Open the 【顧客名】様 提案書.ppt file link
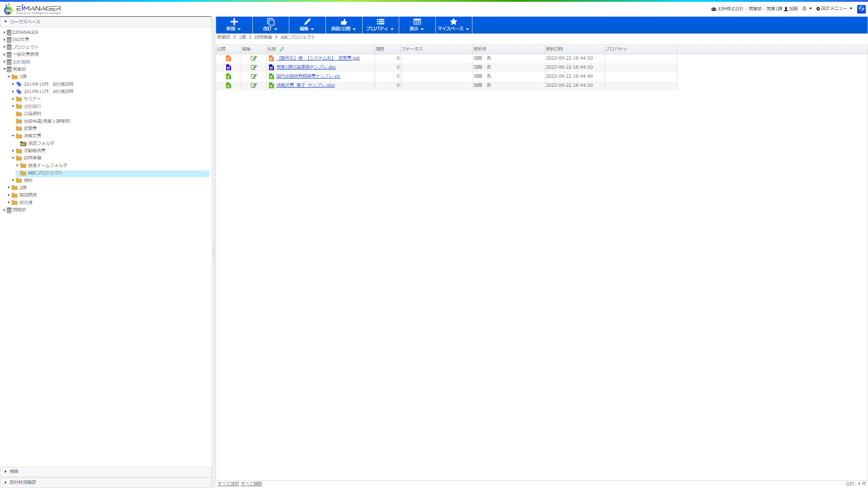 click(318, 58)
